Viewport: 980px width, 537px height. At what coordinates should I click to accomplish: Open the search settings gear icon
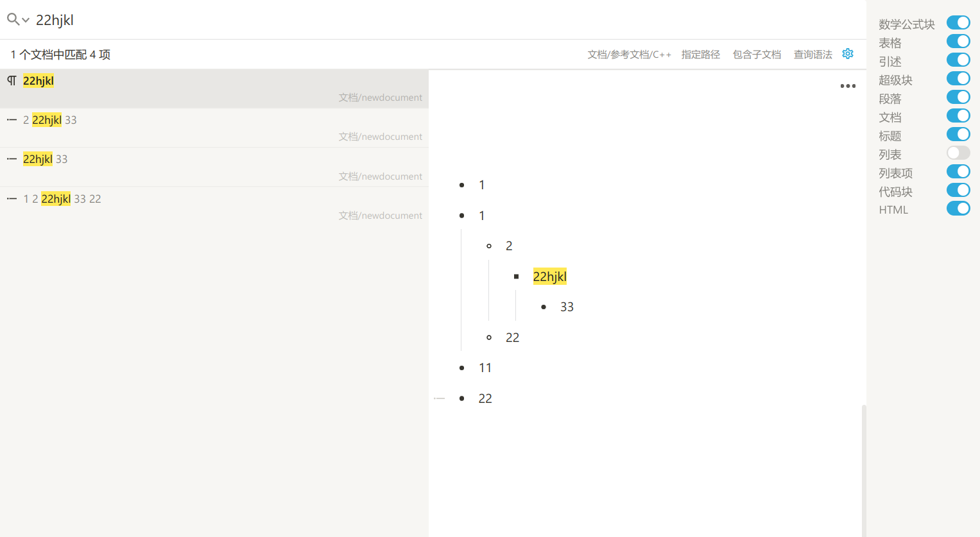click(847, 54)
